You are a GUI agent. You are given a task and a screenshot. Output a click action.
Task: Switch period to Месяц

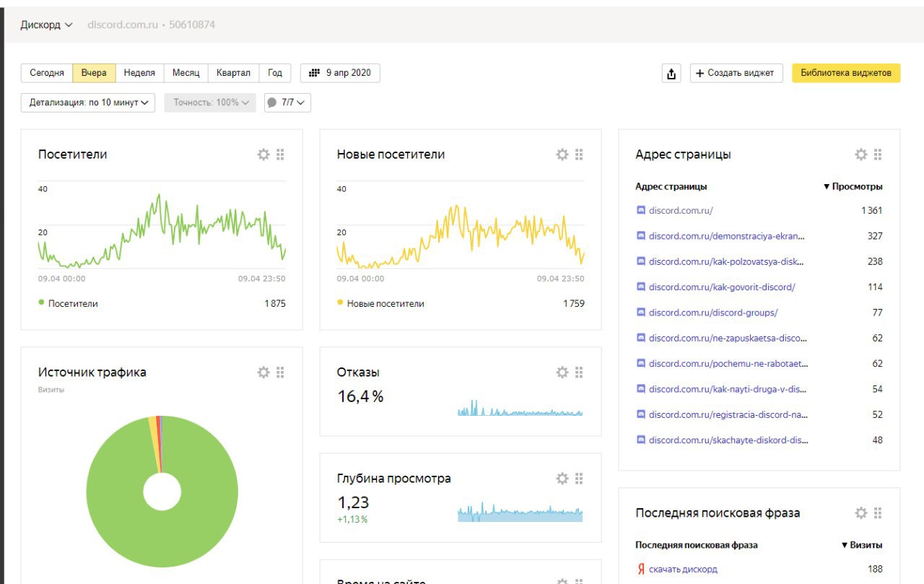(186, 73)
